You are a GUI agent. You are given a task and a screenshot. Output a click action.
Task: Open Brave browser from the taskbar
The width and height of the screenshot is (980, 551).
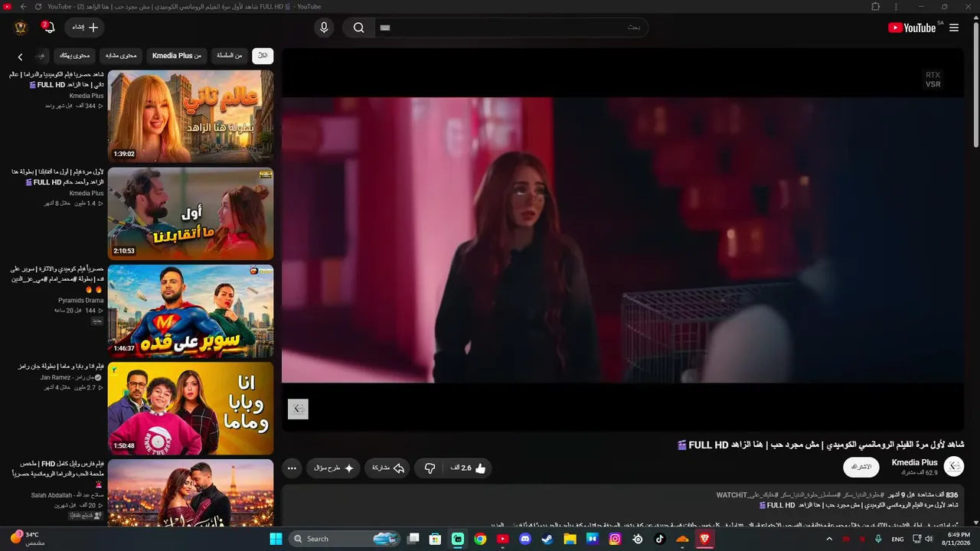tap(704, 539)
